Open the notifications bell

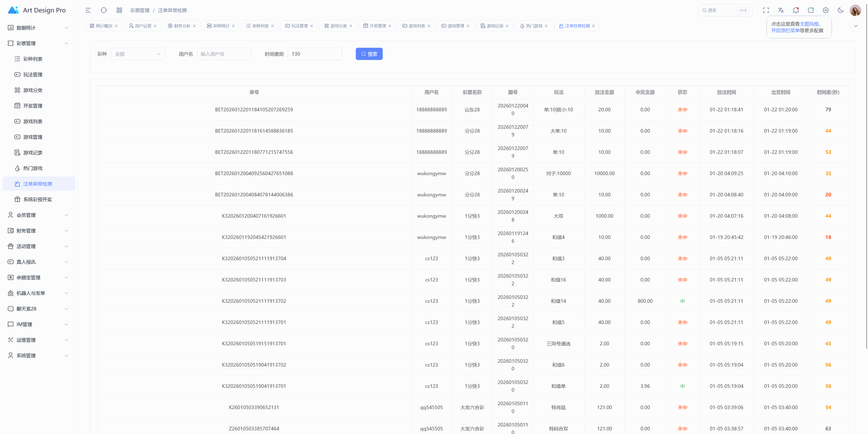click(796, 10)
